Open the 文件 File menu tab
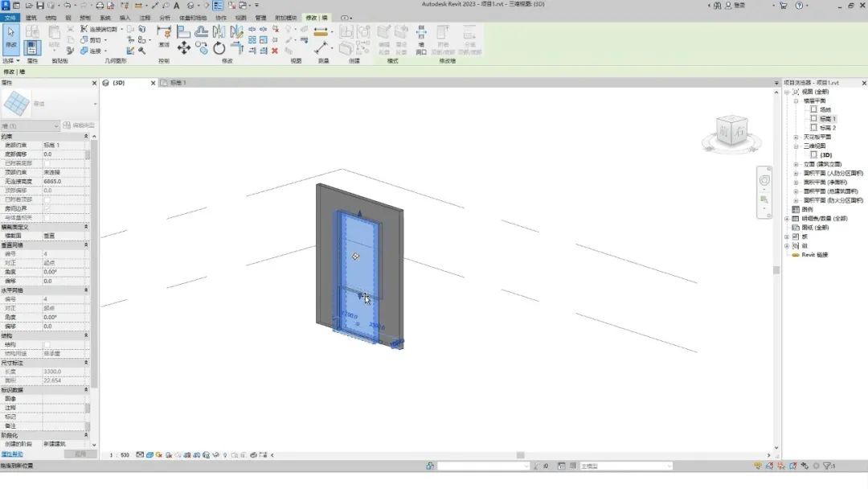This screenshot has height=489, width=868. pyautogui.click(x=10, y=18)
